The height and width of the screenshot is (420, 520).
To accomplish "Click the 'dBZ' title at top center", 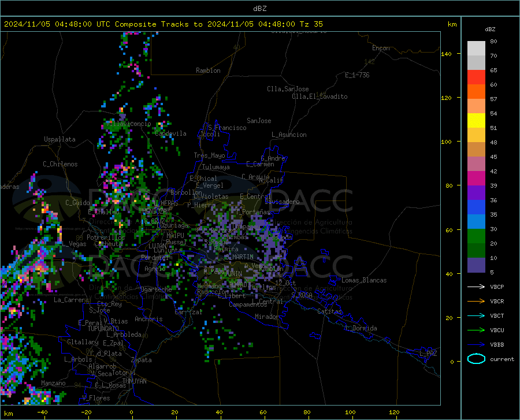I will click(x=259, y=9).
